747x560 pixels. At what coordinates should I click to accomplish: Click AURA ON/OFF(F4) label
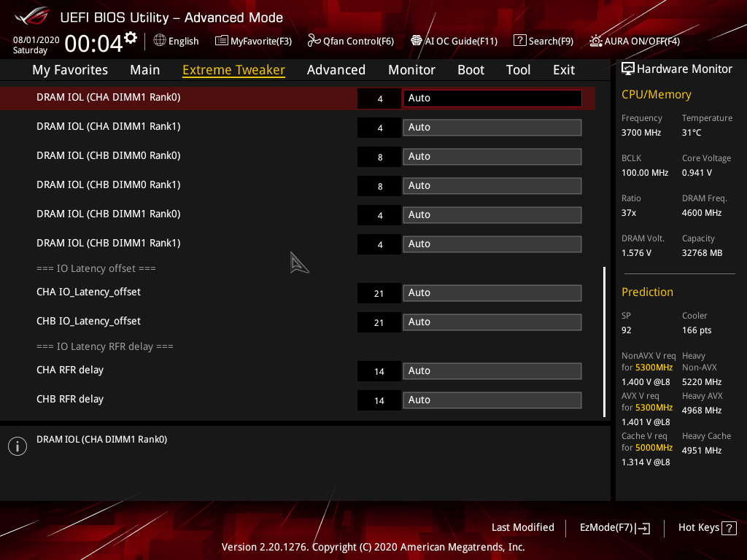click(x=642, y=41)
